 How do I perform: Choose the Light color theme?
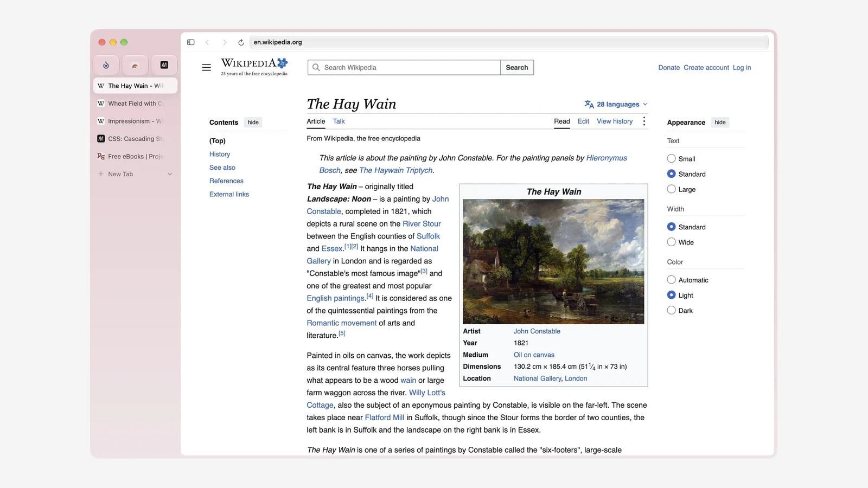point(672,296)
